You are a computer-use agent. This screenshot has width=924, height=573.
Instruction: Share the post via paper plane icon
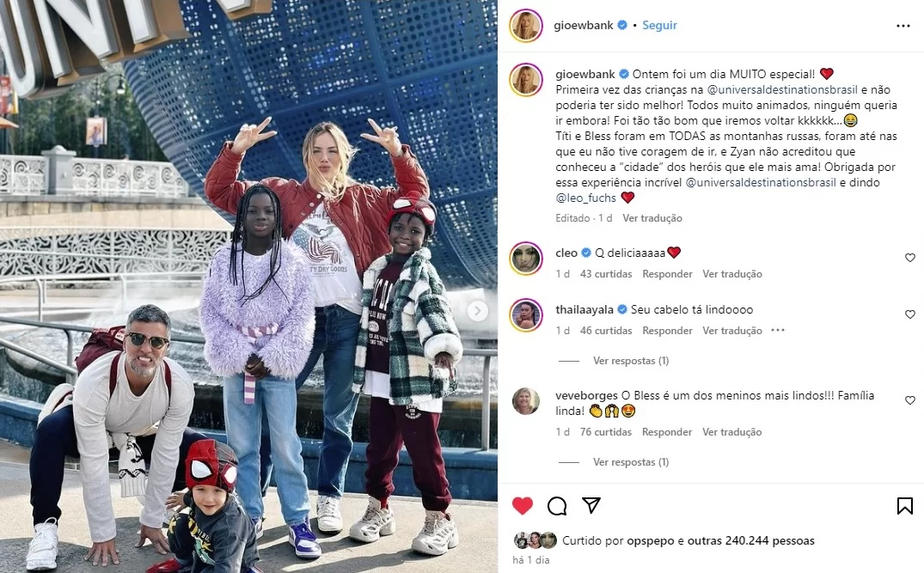[591, 505]
